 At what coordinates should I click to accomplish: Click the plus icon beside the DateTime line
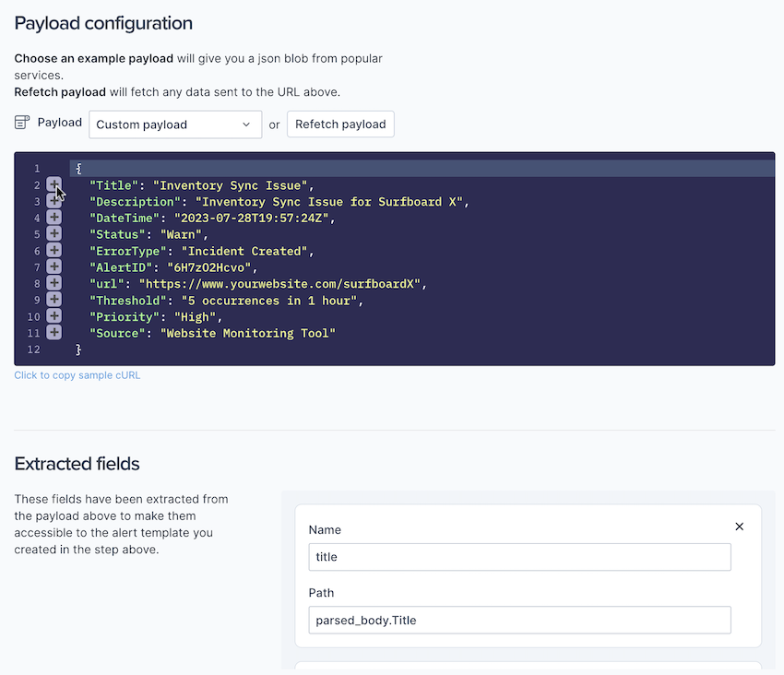pyautogui.click(x=53, y=218)
